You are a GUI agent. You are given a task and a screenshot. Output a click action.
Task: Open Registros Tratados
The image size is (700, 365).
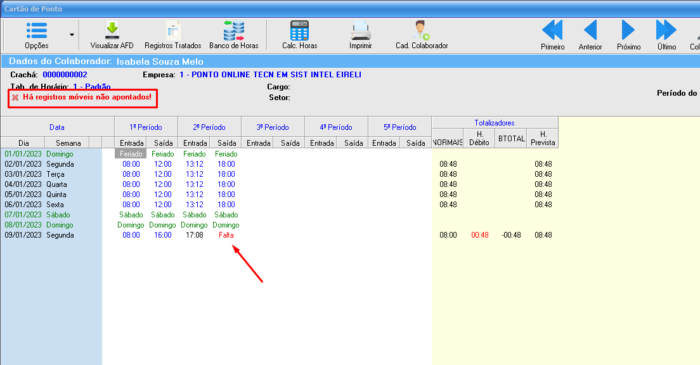(x=173, y=35)
